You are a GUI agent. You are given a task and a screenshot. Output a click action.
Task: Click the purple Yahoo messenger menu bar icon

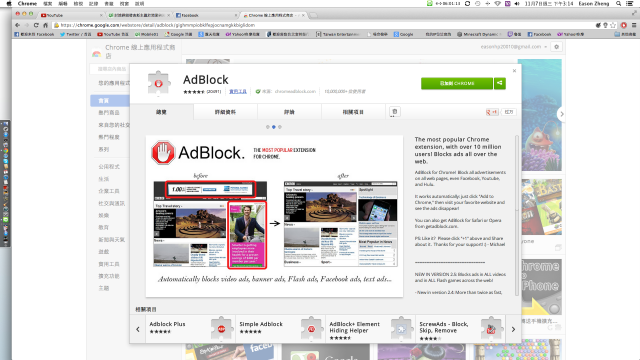[507, 3]
